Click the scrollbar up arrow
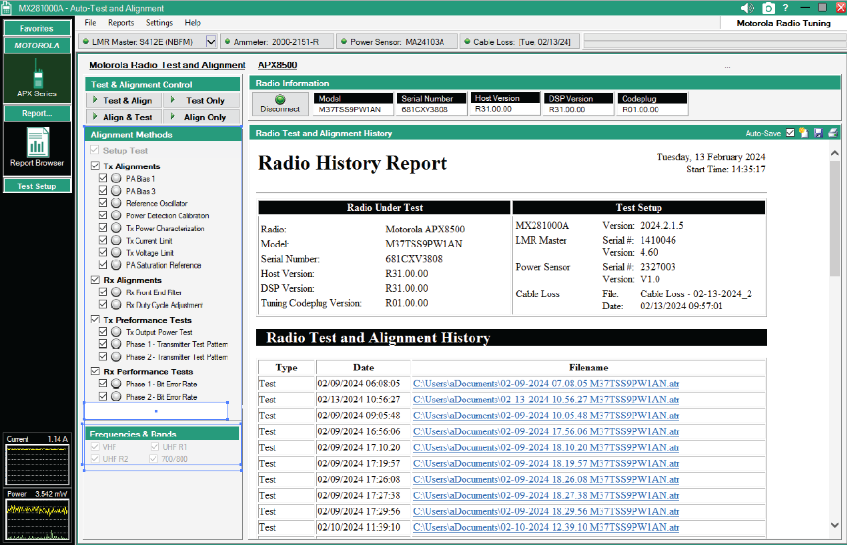Screen dimensions: 847x545 (835, 153)
